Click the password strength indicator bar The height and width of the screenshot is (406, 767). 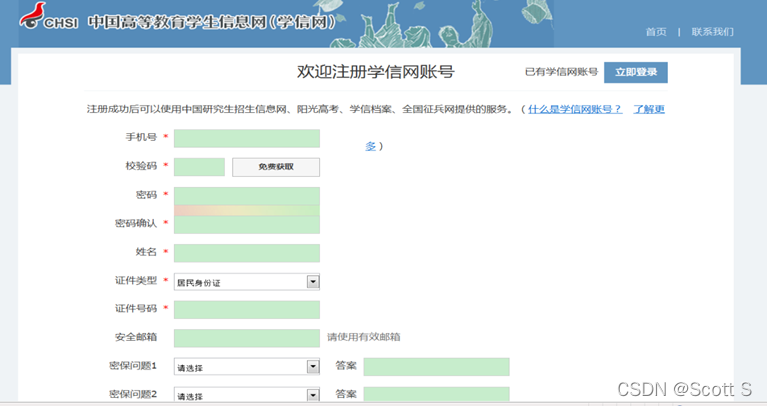pyautogui.click(x=247, y=210)
